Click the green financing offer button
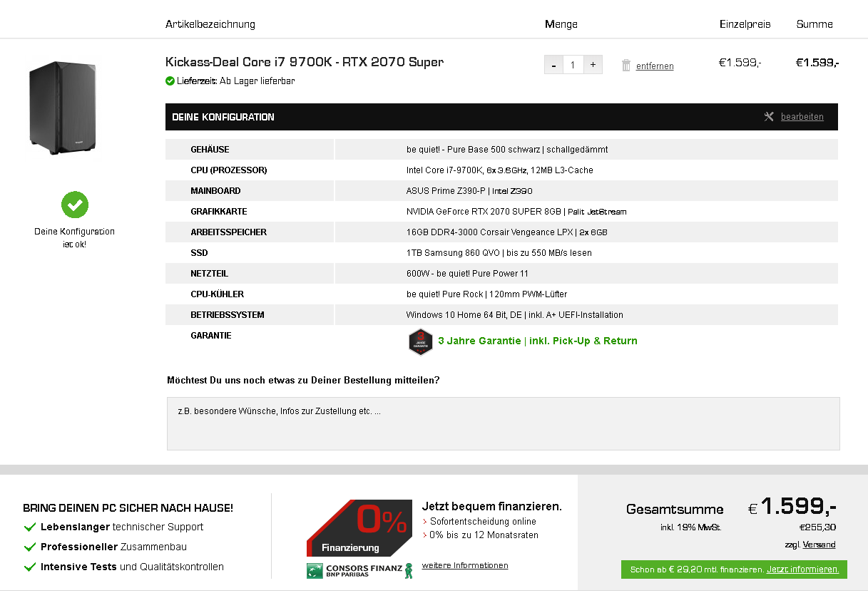Image resolution: width=868 pixels, height=598 pixels. (734, 569)
